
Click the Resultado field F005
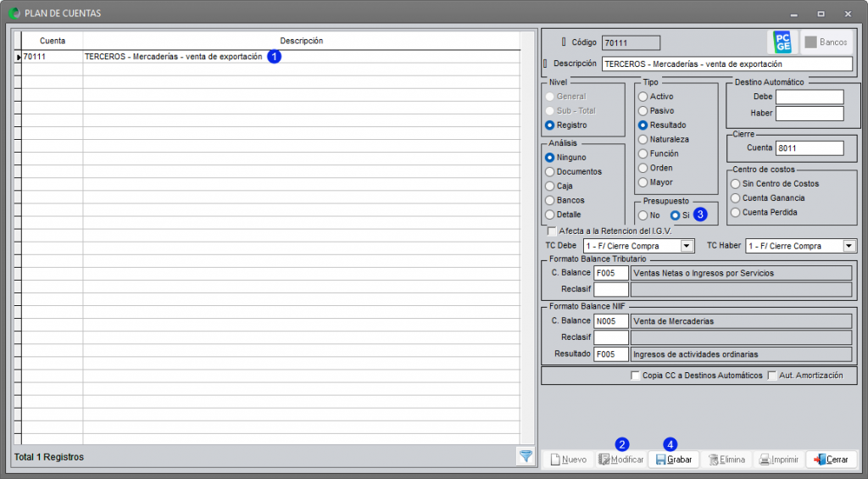[611, 354]
